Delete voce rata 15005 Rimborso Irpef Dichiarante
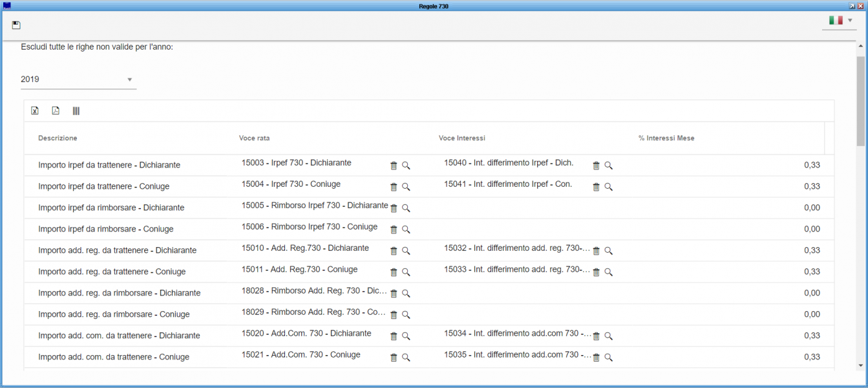 [394, 208]
